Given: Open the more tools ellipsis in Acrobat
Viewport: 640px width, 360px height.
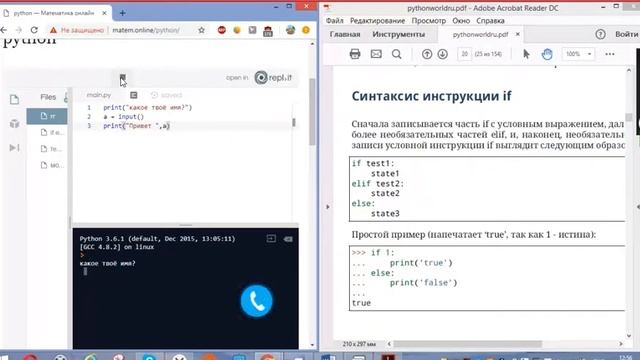Looking at the screenshot, I should click(x=610, y=54).
